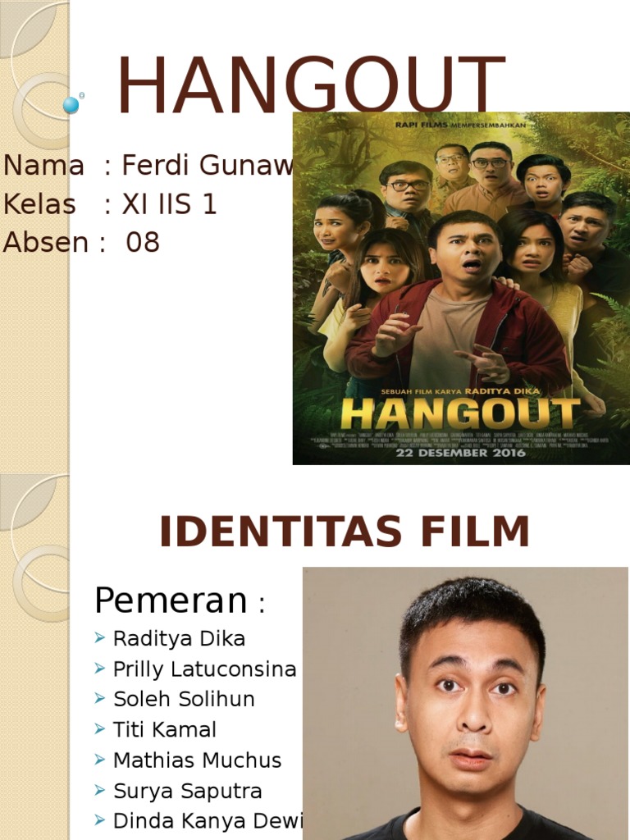Select the Titi Kamal list entry
Image resolution: width=630 pixels, height=840 pixels.
164,729
